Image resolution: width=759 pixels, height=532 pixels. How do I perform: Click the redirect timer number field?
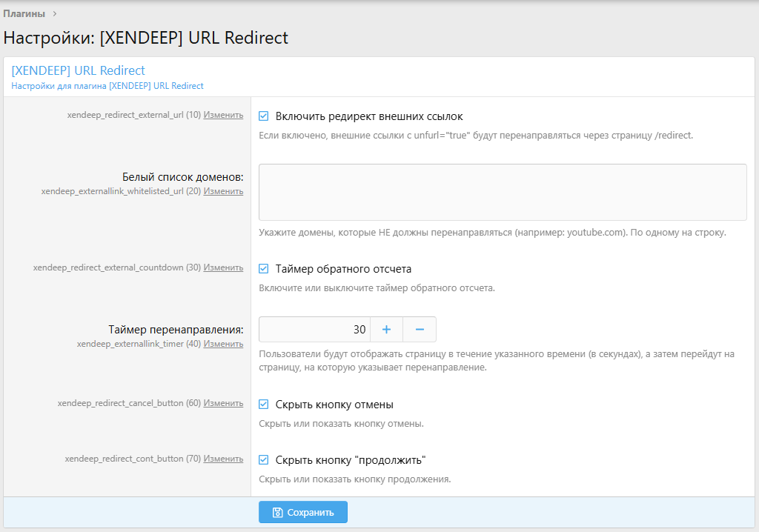(314, 329)
